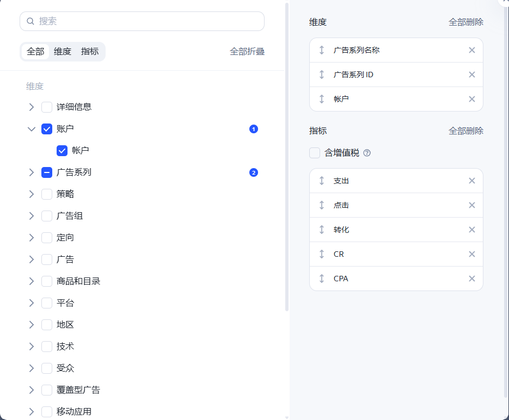Click the right panel vertical scrollbar
509x420 pixels.
[x=506, y=201]
